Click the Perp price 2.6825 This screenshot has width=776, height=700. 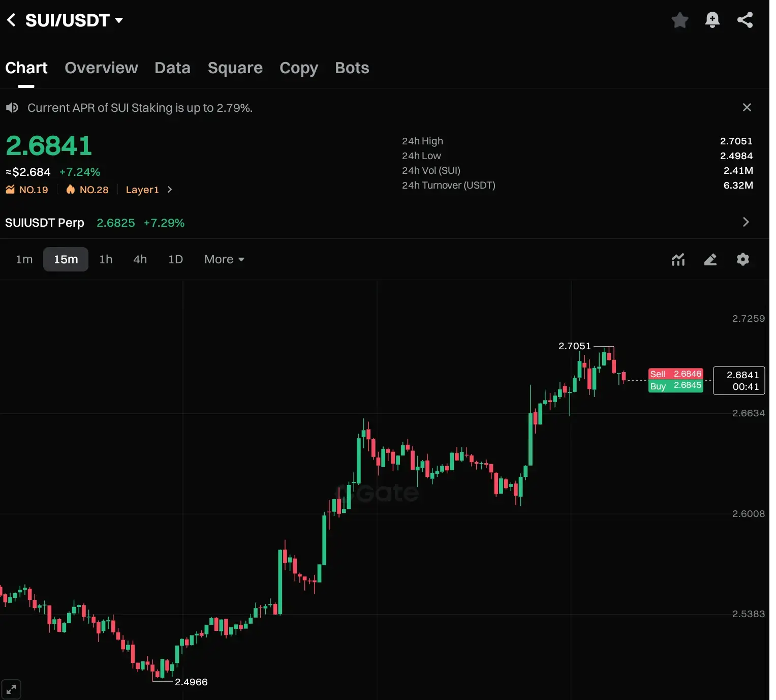(116, 223)
